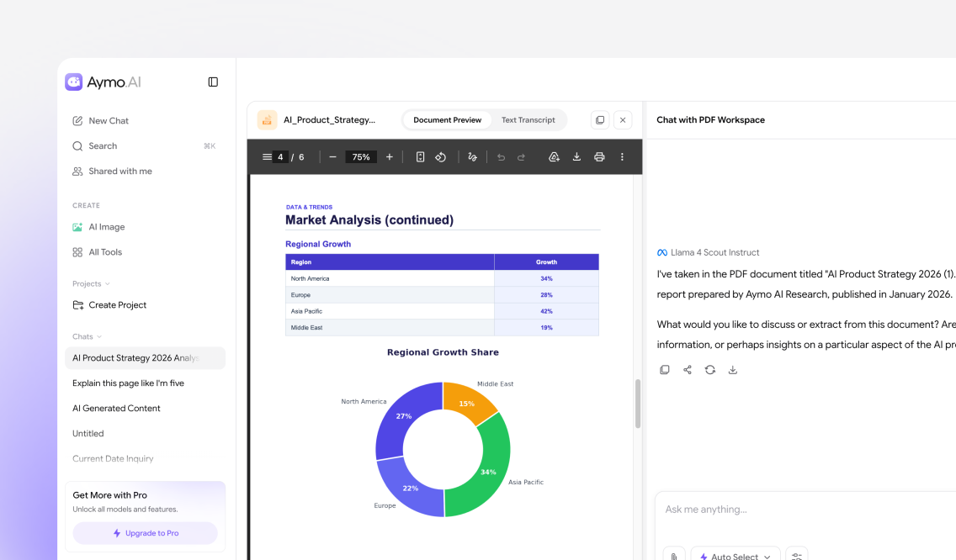The width and height of the screenshot is (956, 560).
Task: Click Upgrade to Pro
Action: (145, 532)
